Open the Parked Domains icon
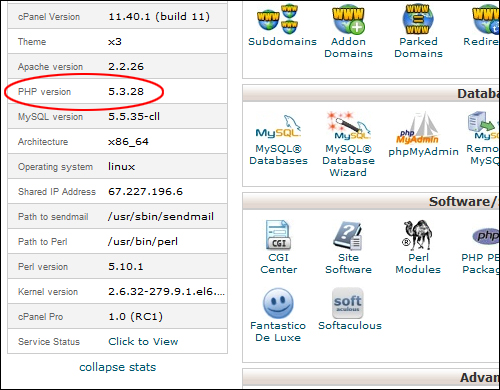Screen dimensions: 500x390 (x=418, y=19)
